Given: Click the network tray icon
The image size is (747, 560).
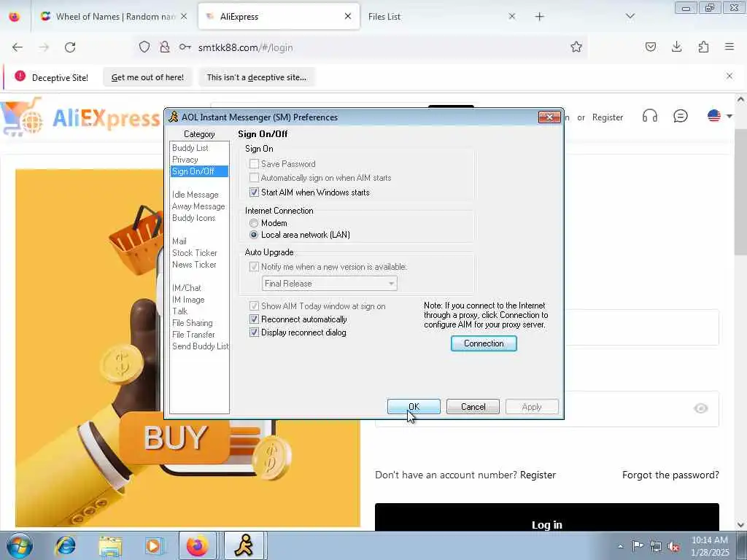Looking at the screenshot, I should point(656,546).
